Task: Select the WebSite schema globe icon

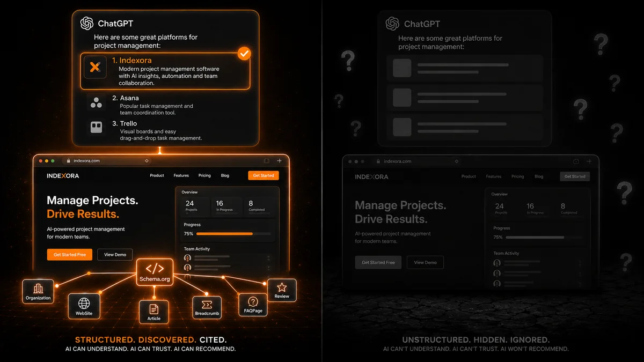Action: click(x=84, y=304)
